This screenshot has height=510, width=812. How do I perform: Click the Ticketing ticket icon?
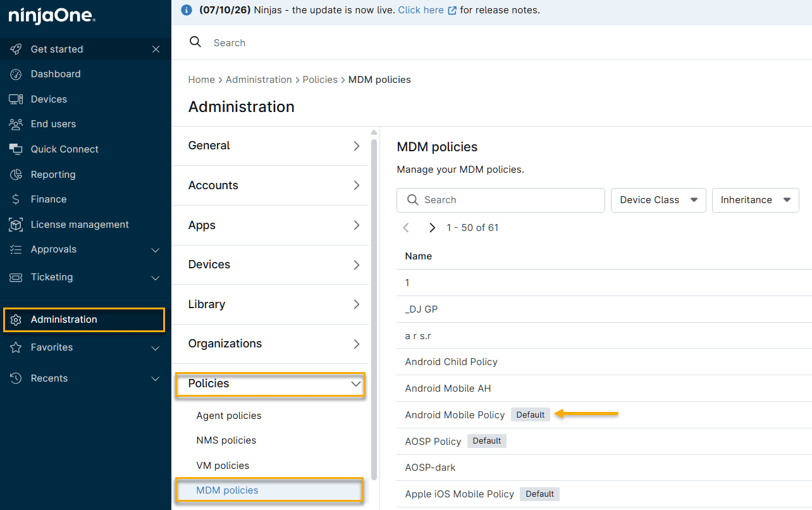[16, 277]
